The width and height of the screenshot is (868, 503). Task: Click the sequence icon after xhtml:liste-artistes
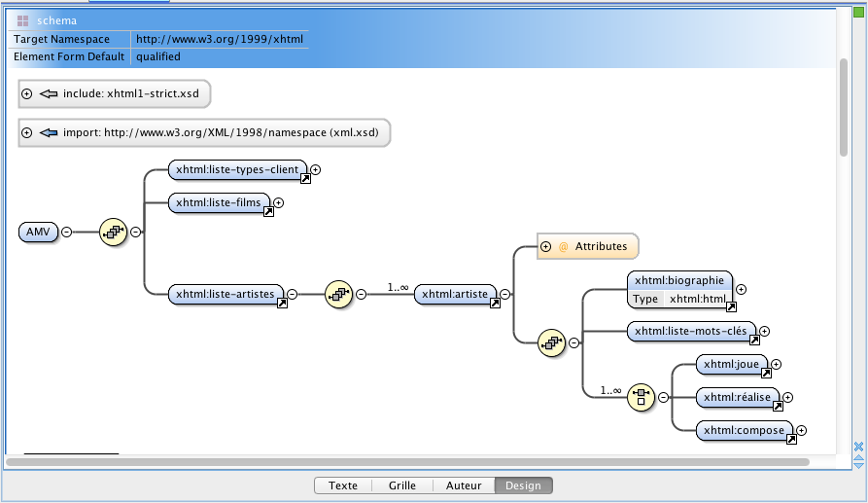tap(339, 294)
